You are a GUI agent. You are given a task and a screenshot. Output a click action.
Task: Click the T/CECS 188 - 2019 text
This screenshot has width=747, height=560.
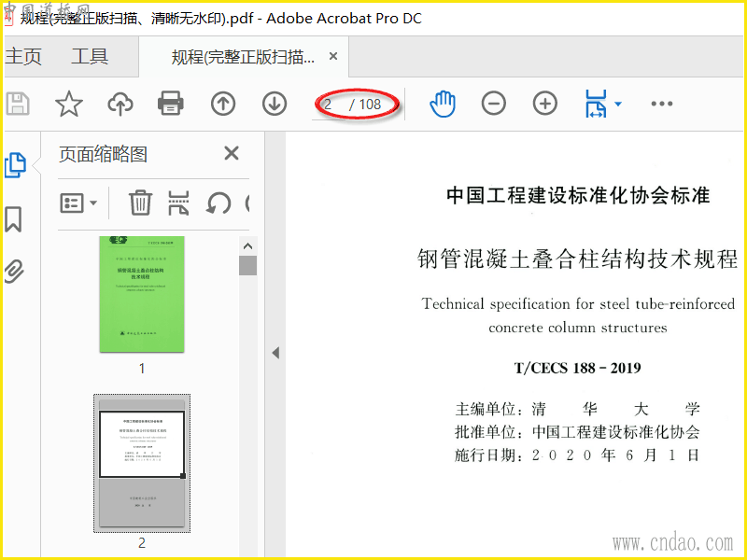pos(577,368)
